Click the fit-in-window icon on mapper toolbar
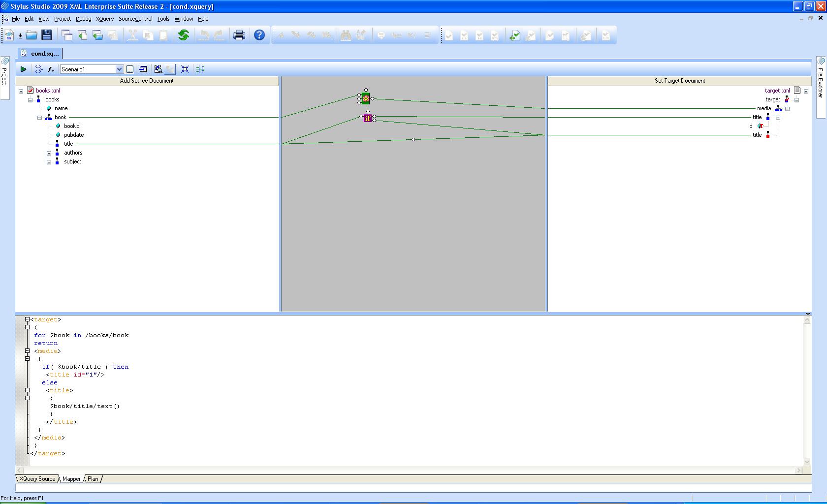827x504 pixels. 185,69
